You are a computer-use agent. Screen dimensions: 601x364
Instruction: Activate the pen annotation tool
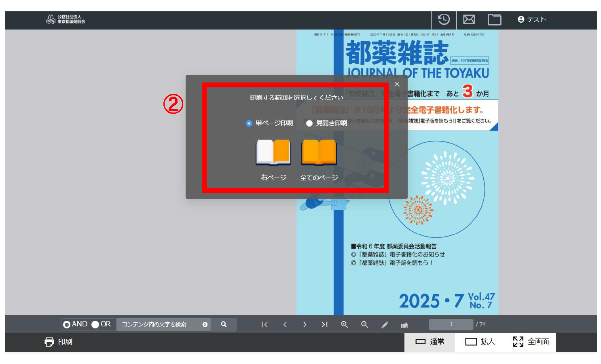[385, 325]
